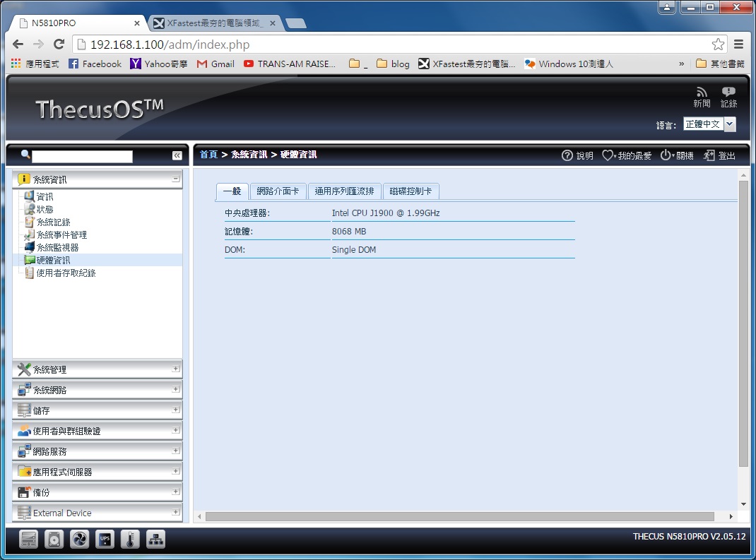Image resolution: width=756 pixels, height=560 pixels.
Task: Click the browser back arrow
Action: (18, 44)
